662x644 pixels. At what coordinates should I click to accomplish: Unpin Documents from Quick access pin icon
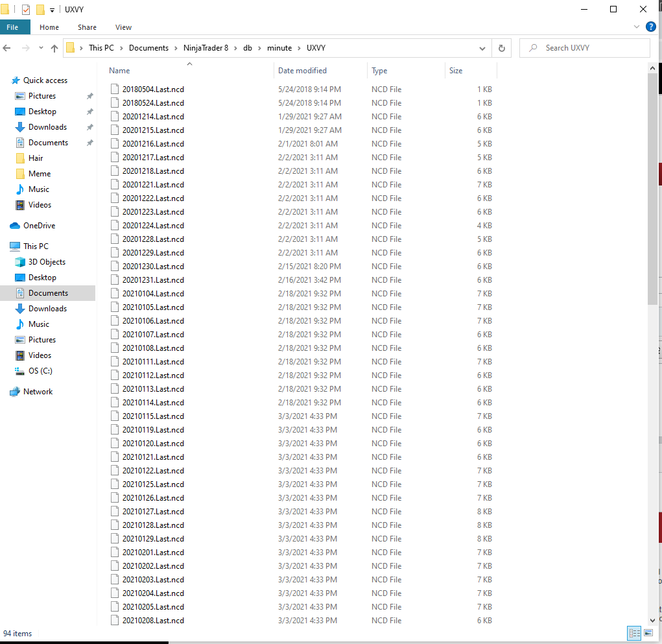[x=89, y=143]
